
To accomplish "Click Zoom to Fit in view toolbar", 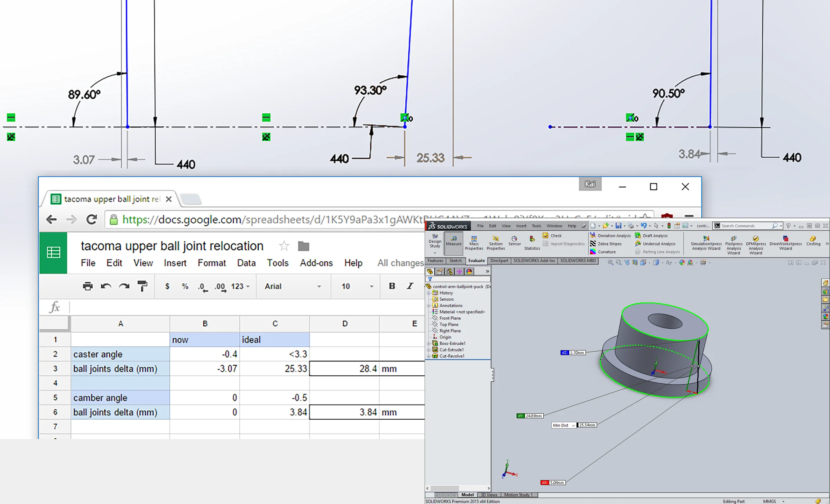I will 610,263.
